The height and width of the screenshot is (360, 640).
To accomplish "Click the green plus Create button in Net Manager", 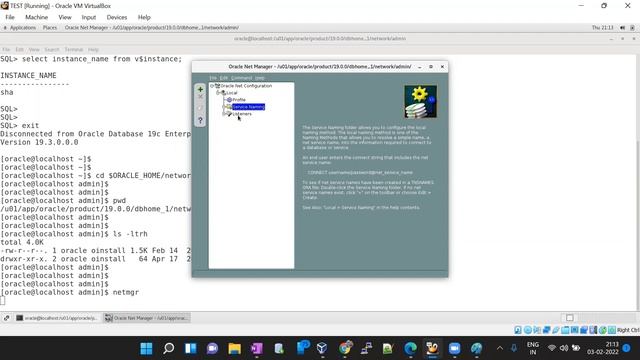I will tap(200, 89).
